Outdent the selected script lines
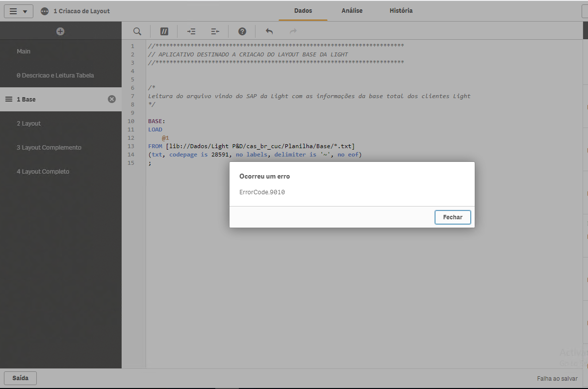 (x=215, y=31)
